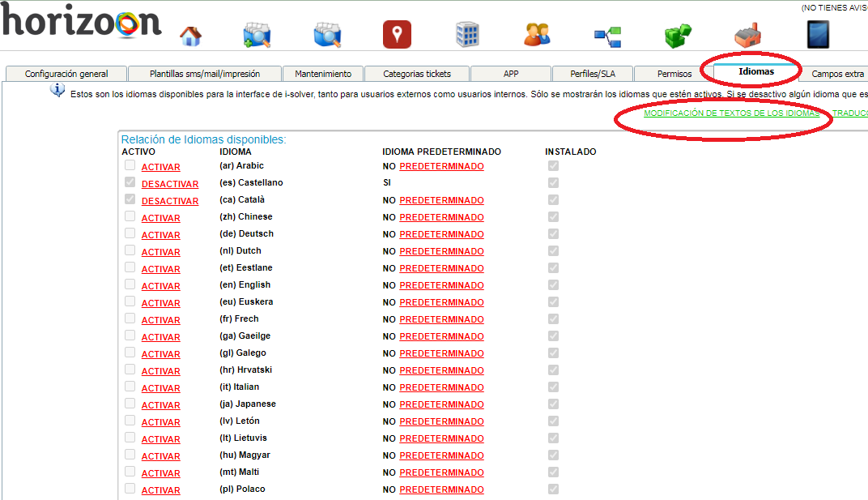Toggle the active checkbox for Arabic
Screen dimensions: 868x500
coord(130,165)
